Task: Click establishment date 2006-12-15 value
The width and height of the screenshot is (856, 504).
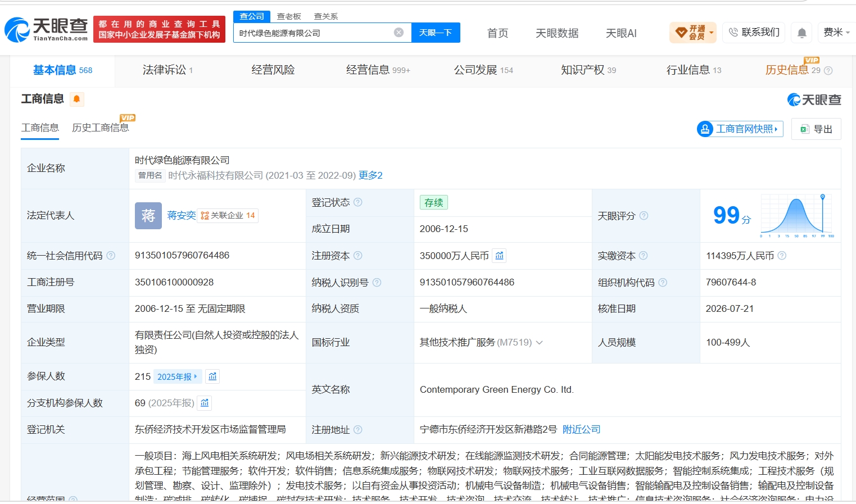Action: (x=443, y=229)
